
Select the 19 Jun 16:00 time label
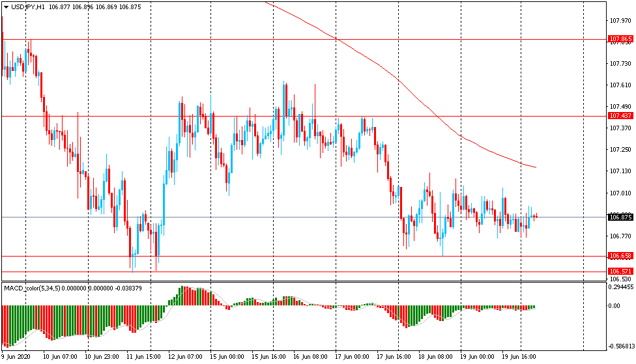pyautogui.click(x=520, y=357)
